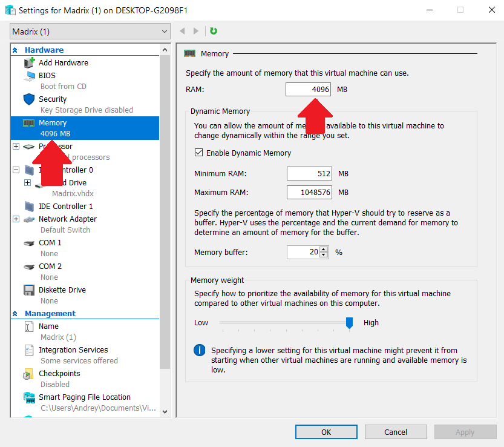
Task: Select the COM 1 item
Action: (x=50, y=243)
